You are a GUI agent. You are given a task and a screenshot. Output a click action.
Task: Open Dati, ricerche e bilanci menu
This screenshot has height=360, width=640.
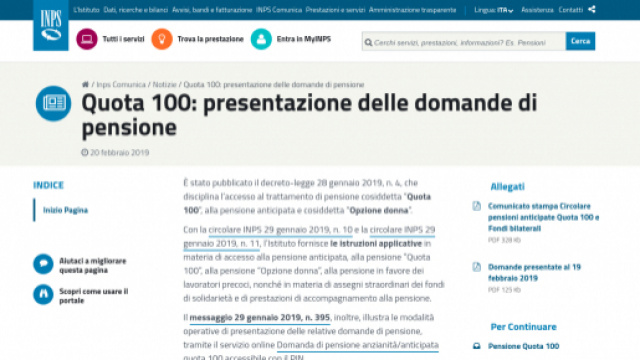point(136,10)
